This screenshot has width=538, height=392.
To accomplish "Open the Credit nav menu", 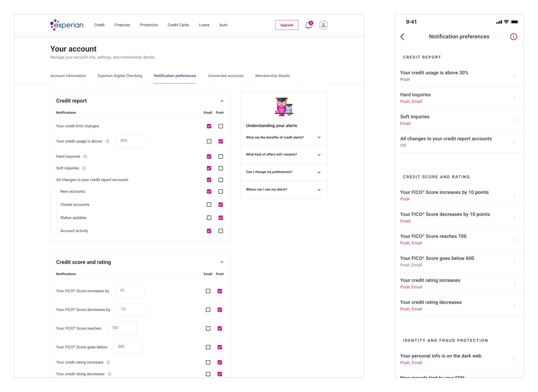I will point(99,25).
